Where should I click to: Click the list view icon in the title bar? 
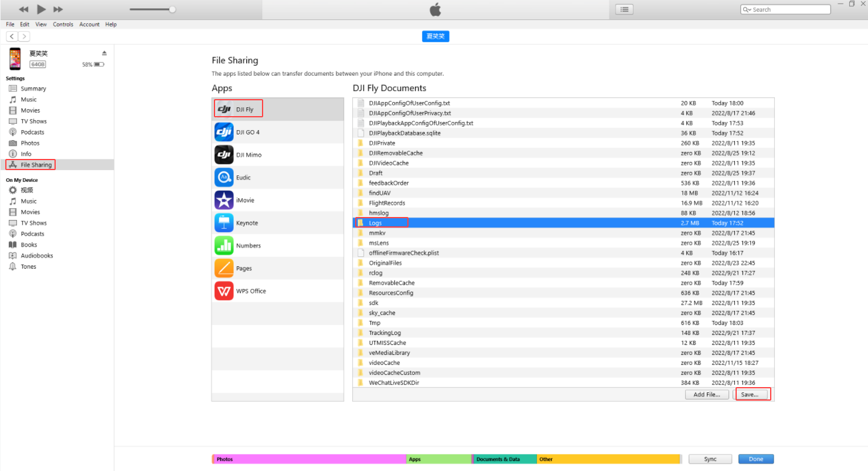click(624, 9)
